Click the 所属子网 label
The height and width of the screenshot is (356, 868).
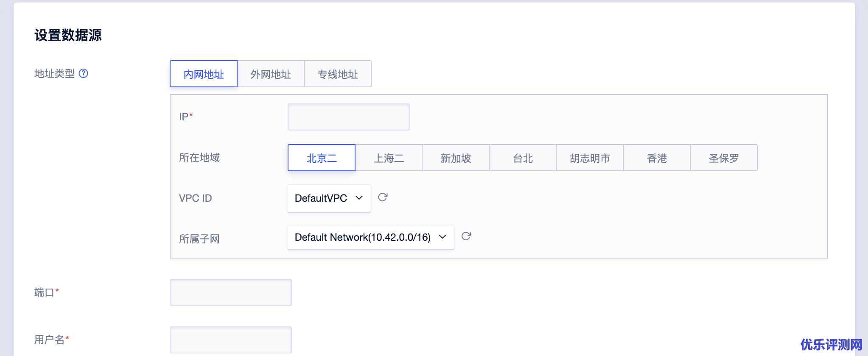pyautogui.click(x=199, y=239)
